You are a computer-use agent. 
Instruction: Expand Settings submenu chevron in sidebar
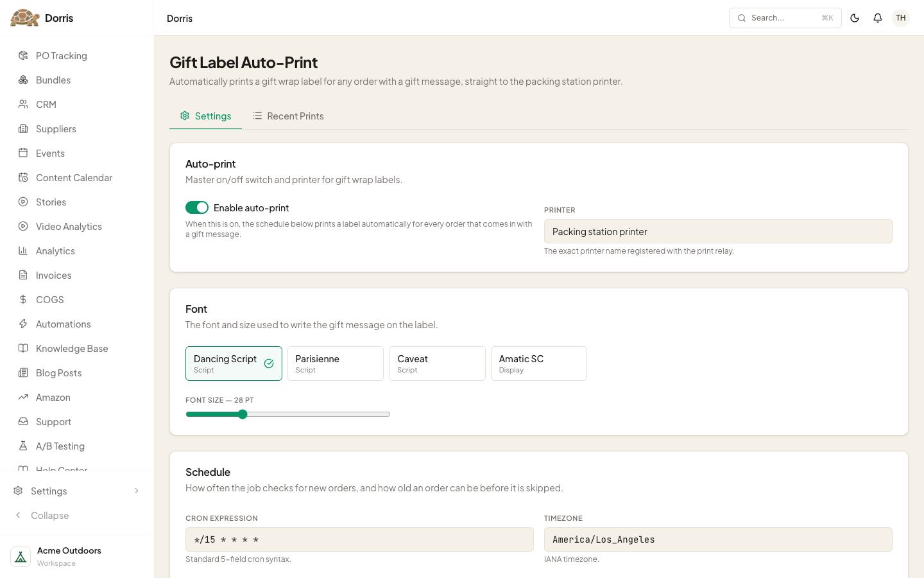coord(136,491)
